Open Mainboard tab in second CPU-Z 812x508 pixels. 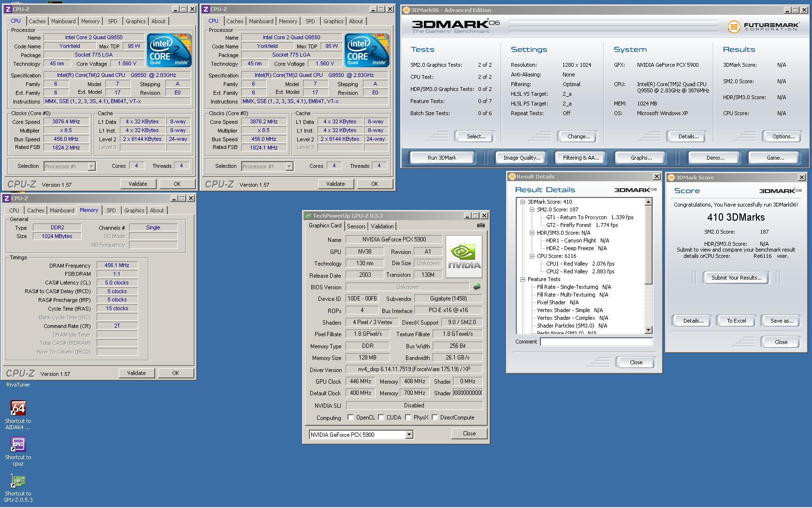click(261, 21)
